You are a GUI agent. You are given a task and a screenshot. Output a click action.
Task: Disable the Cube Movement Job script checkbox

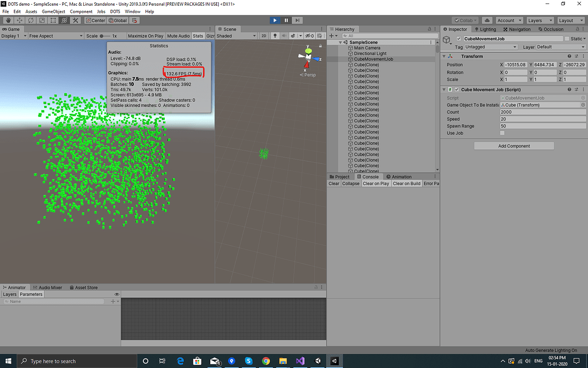[x=457, y=90]
